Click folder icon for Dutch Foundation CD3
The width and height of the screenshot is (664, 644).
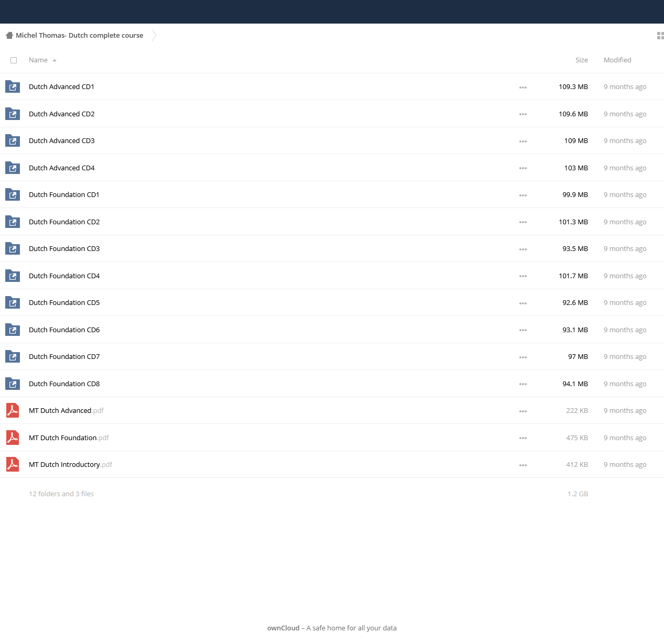point(13,248)
